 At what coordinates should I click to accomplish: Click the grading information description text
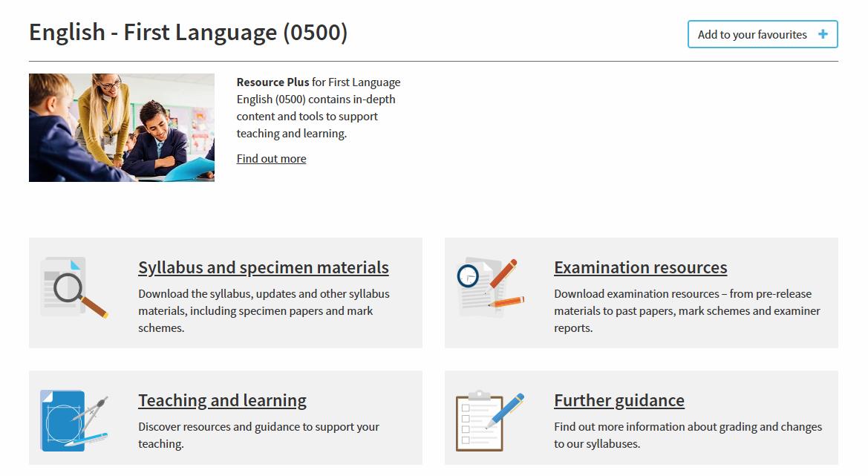point(688,435)
